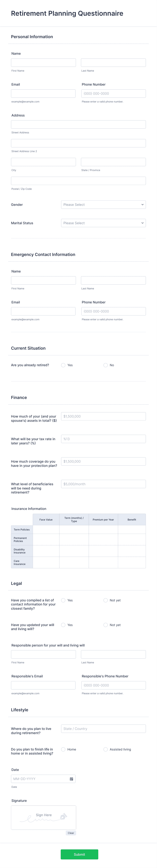Open the calendar picker icon
The image size is (157, 868).
tap(71, 779)
